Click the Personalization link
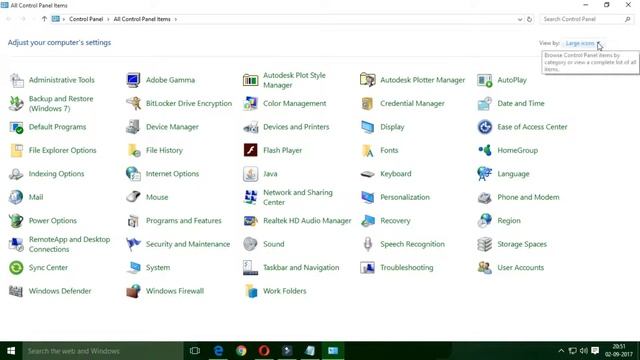Image resolution: width=640 pixels, height=360 pixels. pyautogui.click(x=405, y=197)
